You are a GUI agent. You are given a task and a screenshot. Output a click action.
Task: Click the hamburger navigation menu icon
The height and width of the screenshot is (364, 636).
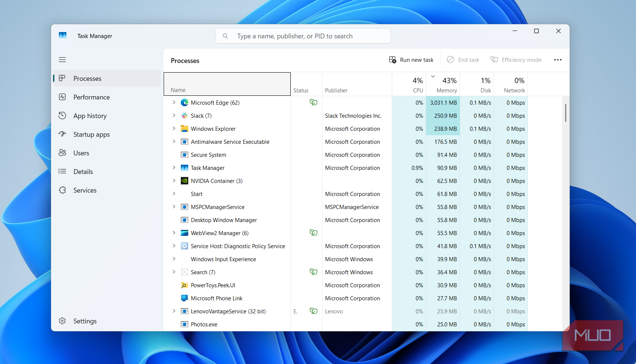coord(62,60)
